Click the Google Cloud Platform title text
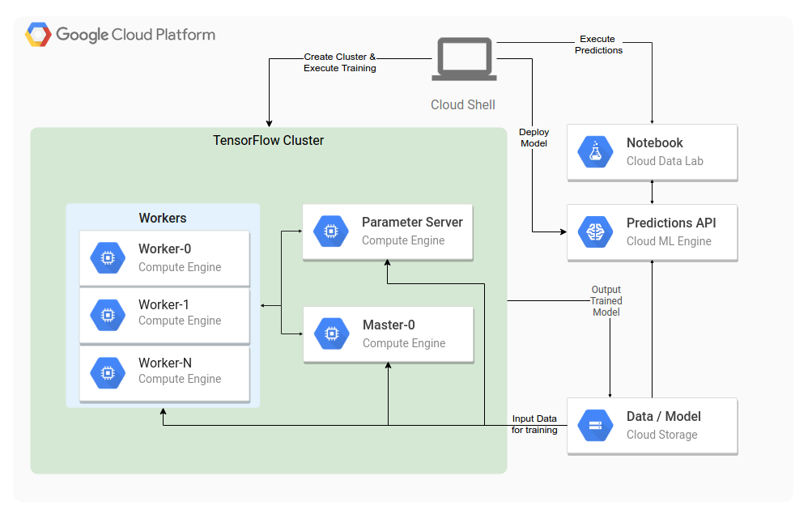Viewport: 812px width, 514px height. click(x=136, y=35)
